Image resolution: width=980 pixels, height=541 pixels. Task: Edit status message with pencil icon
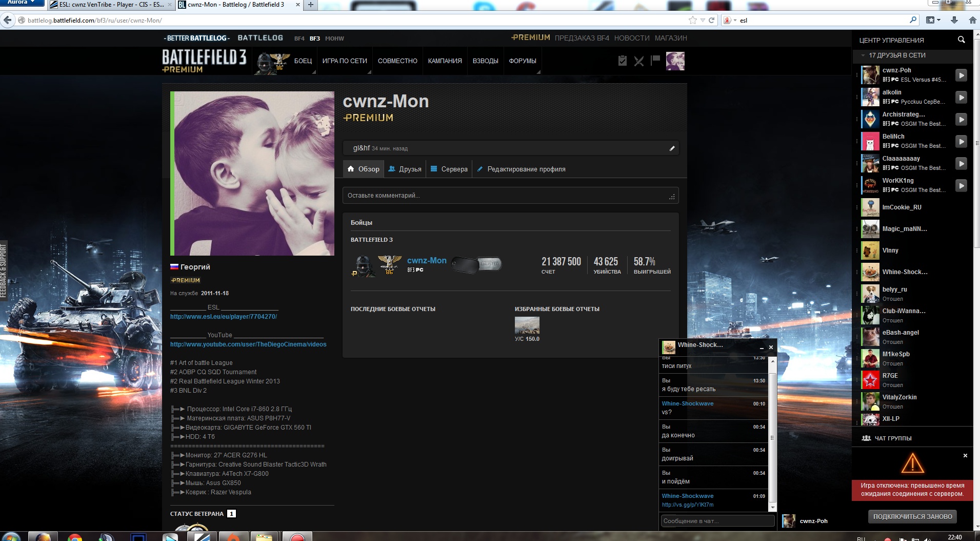pos(672,148)
